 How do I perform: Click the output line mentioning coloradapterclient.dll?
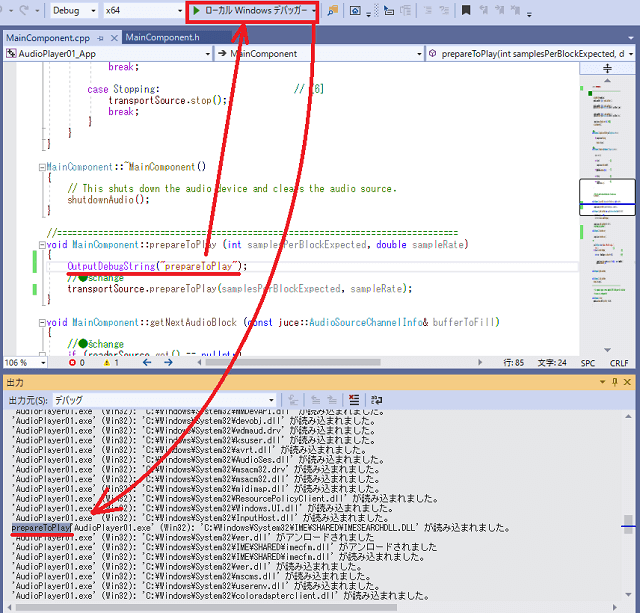(220, 596)
